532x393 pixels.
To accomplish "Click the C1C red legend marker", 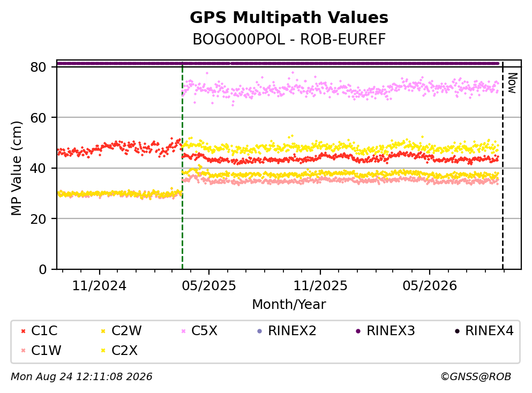I will point(24,331).
